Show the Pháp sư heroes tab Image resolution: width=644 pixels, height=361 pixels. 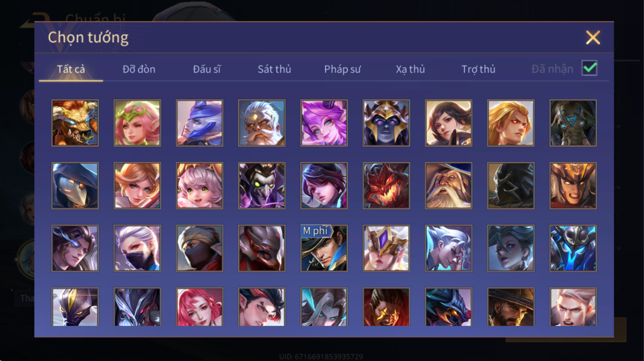point(342,69)
